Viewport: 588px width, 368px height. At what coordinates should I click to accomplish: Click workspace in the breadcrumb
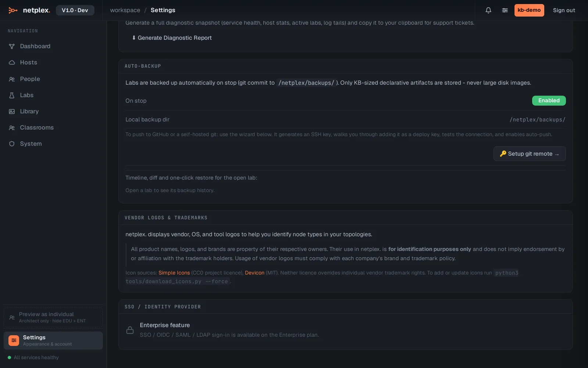125,10
